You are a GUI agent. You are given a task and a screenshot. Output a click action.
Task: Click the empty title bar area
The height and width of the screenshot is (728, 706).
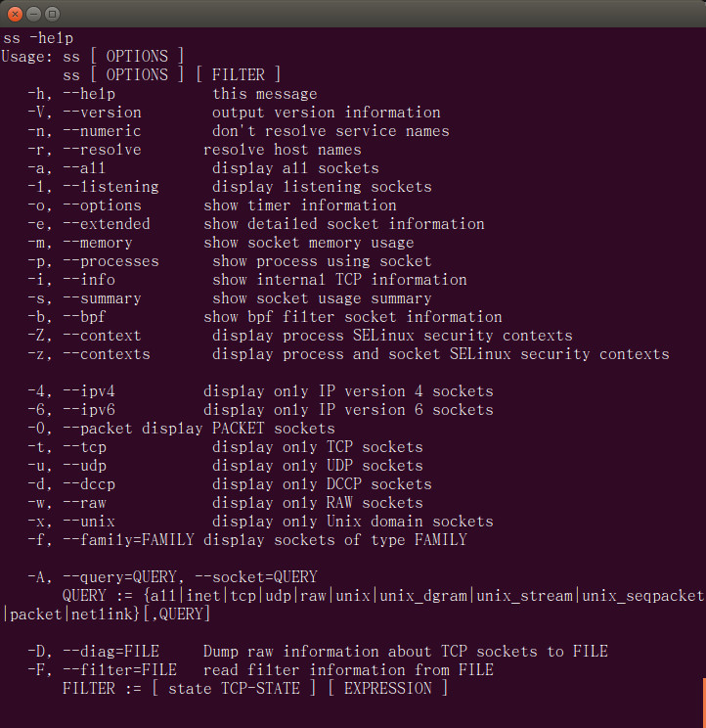[372, 14]
